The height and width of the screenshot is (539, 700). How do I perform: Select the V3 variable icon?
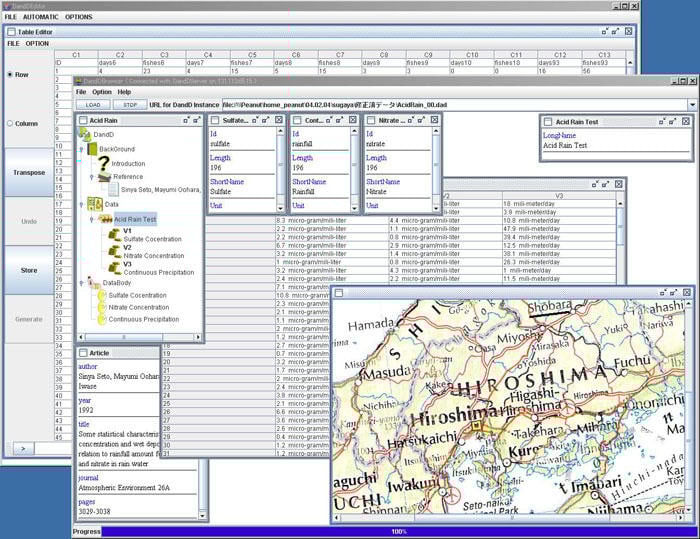[x=115, y=267]
